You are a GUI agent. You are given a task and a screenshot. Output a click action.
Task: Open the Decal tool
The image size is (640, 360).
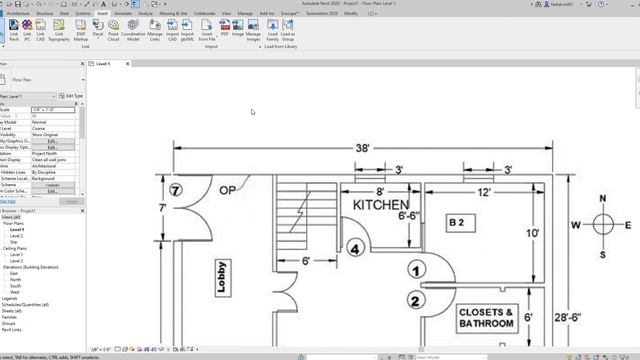pos(98,29)
